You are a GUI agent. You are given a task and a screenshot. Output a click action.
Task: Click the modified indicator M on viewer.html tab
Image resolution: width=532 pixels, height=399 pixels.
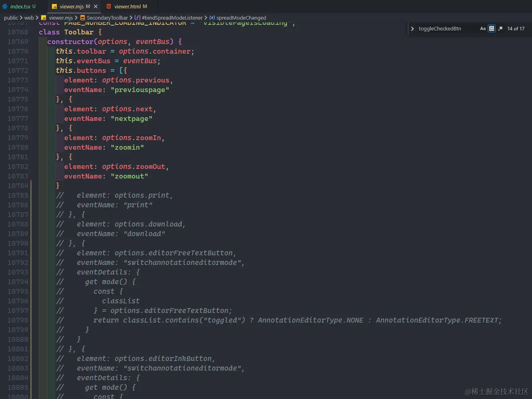click(145, 6)
